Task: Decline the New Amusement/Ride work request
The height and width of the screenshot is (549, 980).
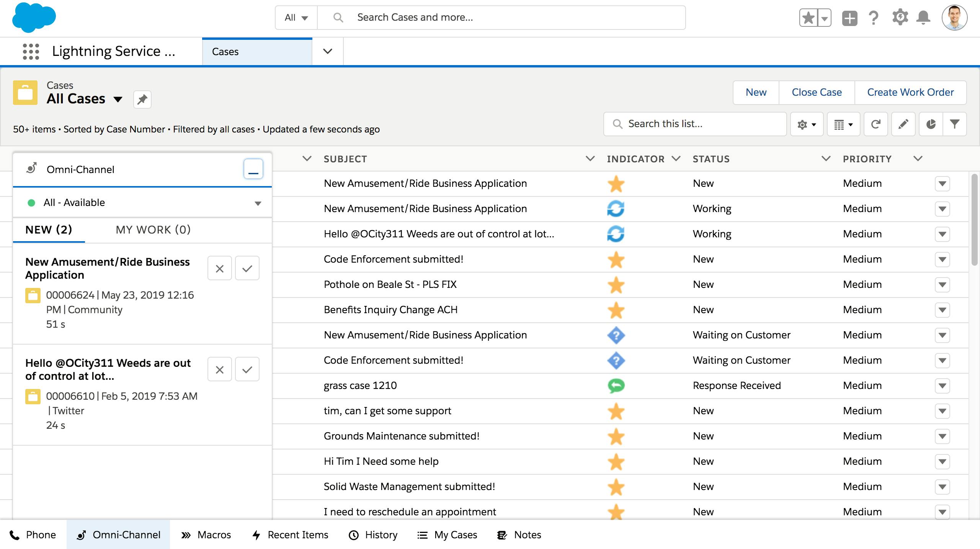Action: pyautogui.click(x=220, y=268)
